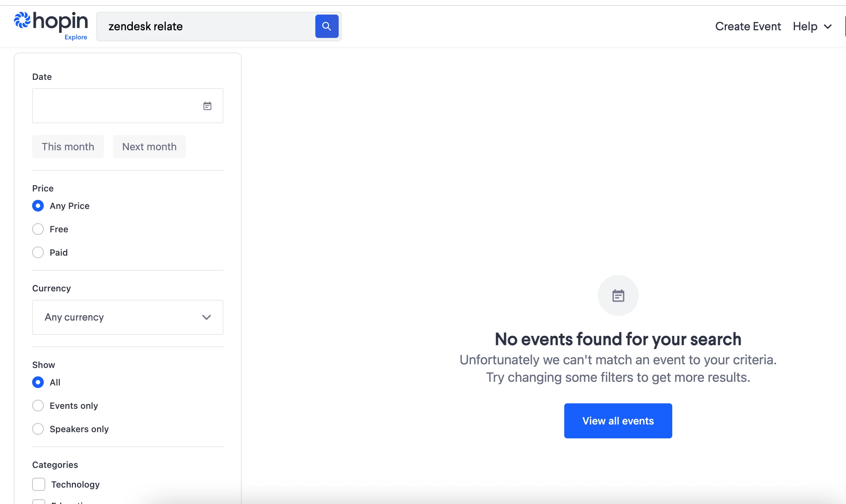The height and width of the screenshot is (504, 846).
Task: Select Speakers only filter option
Action: (38, 429)
